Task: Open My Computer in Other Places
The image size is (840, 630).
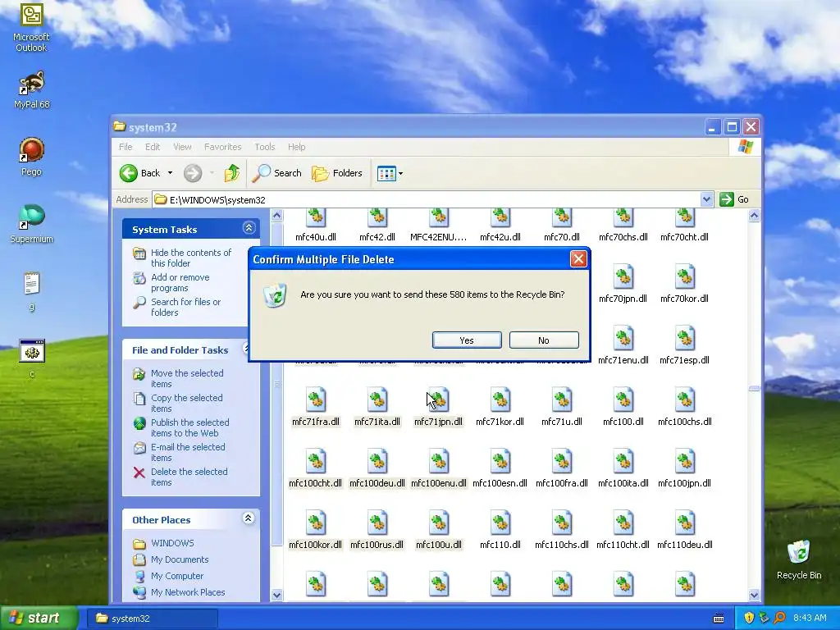Action: click(x=177, y=576)
